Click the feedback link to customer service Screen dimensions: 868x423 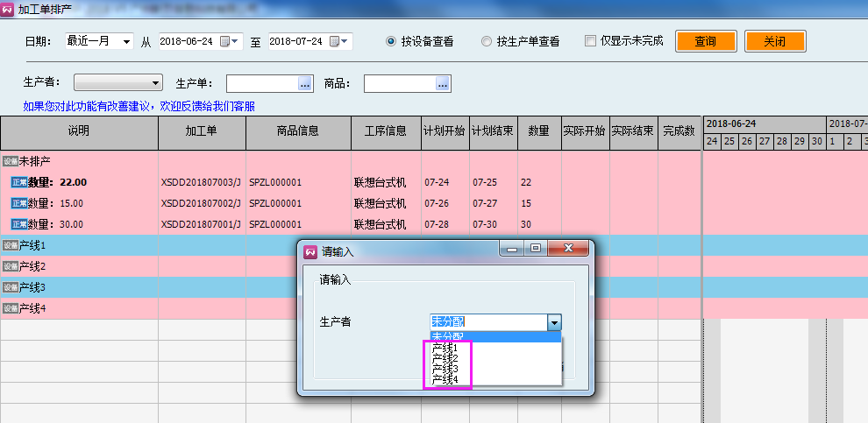click(x=139, y=106)
